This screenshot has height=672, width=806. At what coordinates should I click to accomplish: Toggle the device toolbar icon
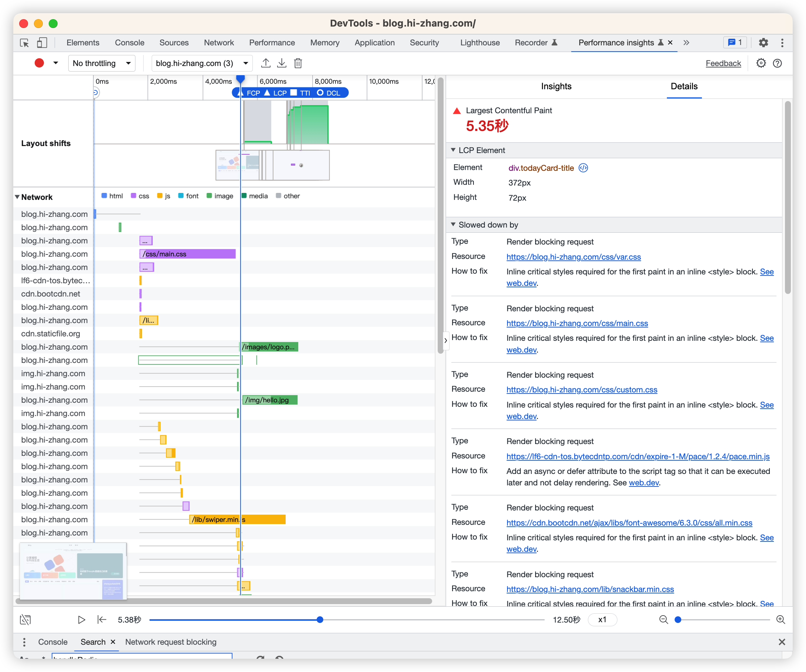[42, 42]
